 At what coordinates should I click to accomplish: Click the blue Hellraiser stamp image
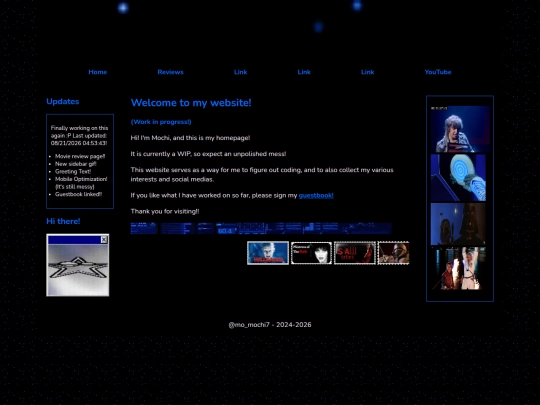click(268, 253)
